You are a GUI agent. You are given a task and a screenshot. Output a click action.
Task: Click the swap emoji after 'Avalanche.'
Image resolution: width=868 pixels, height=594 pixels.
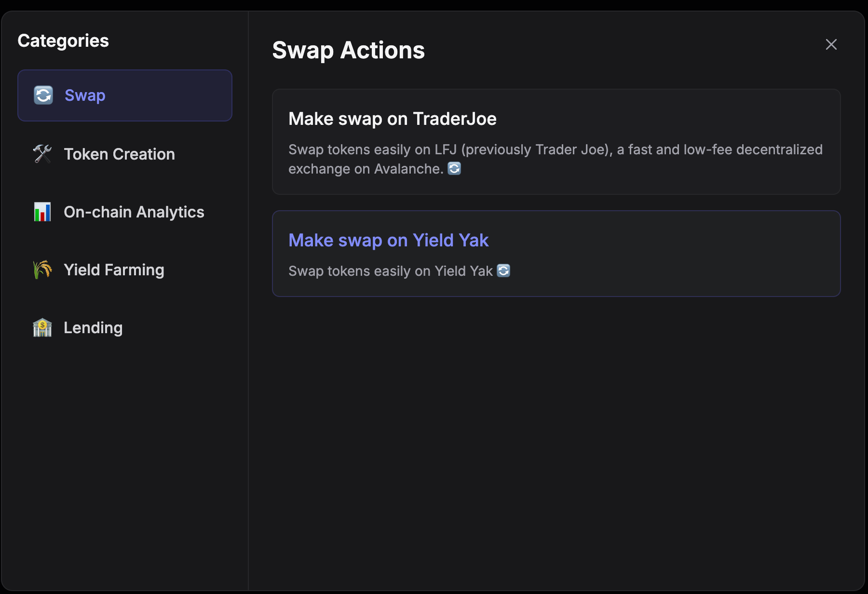[454, 168]
